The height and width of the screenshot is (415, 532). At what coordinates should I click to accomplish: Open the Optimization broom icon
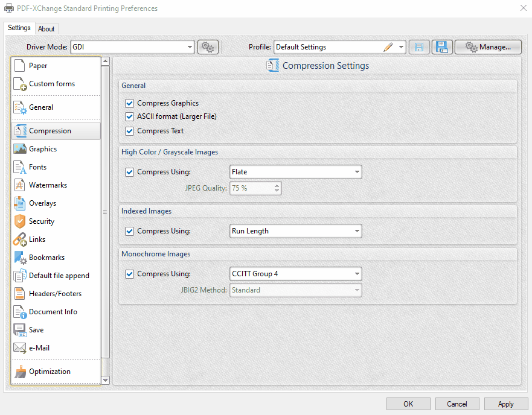coord(20,372)
